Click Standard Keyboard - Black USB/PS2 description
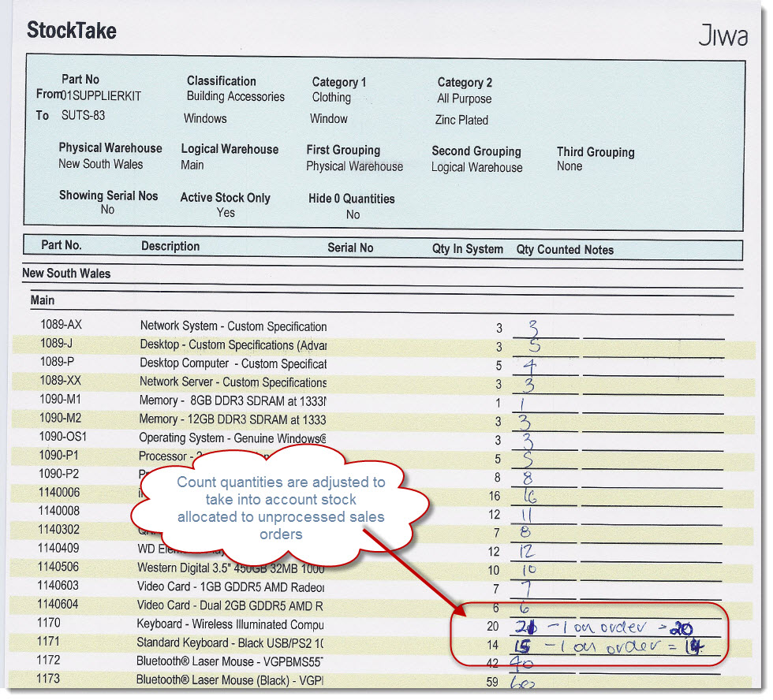Viewport: 773px width, 700px height. 230,643
